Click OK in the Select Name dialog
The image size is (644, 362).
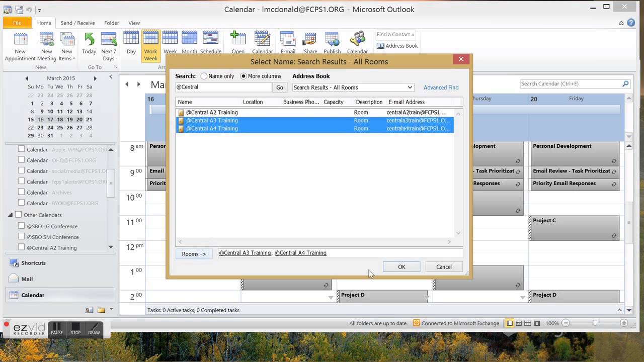tap(401, 267)
